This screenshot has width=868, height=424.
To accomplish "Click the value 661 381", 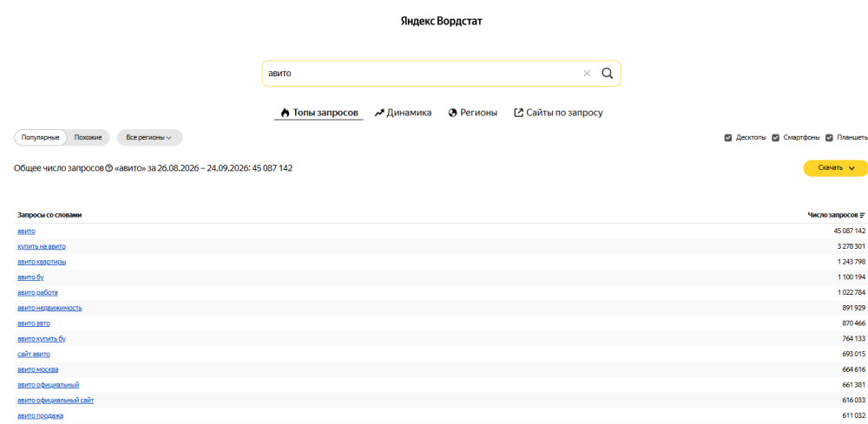I will pyautogui.click(x=854, y=385).
